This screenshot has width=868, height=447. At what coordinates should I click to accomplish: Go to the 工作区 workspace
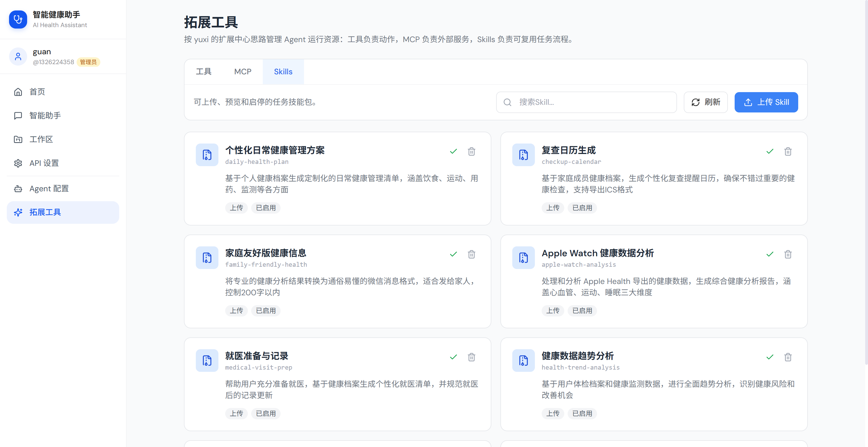pyautogui.click(x=63, y=139)
